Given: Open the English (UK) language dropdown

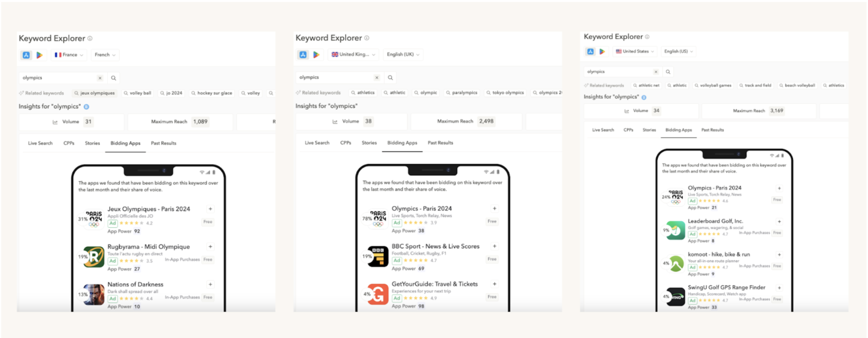Looking at the screenshot, I should tap(403, 55).
